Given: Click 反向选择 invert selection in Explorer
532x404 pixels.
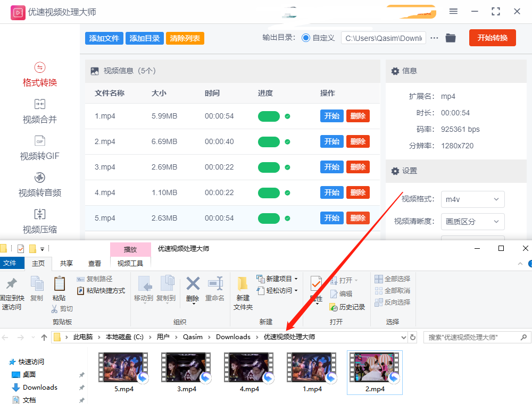Looking at the screenshot, I should [392, 302].
